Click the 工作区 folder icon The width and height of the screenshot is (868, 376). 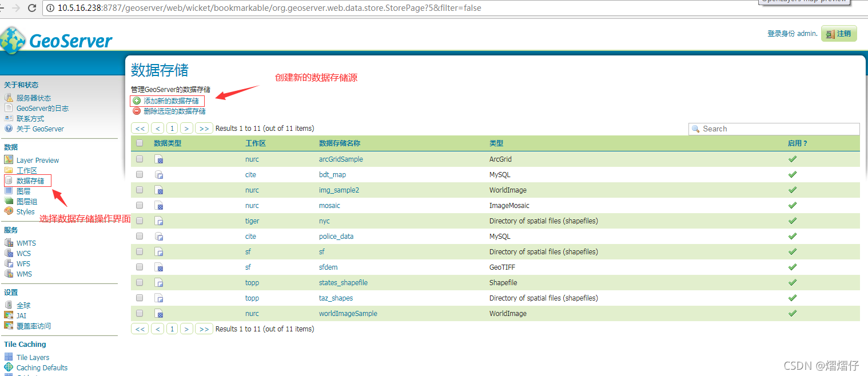(x=10, y=170)
